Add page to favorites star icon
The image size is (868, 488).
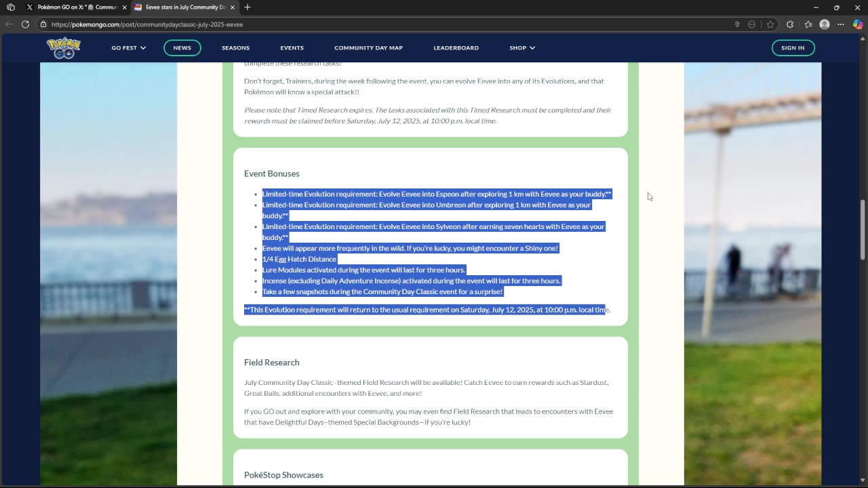[x=770, y=24]
